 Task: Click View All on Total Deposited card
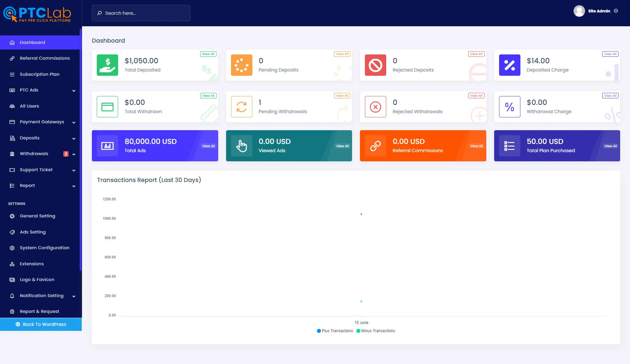pos(208,54)
